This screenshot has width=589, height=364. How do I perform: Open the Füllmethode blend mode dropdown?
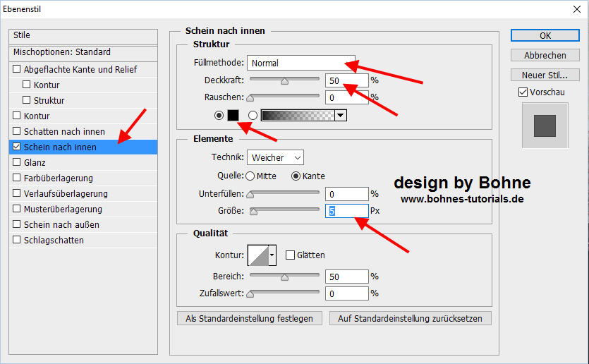300,63
